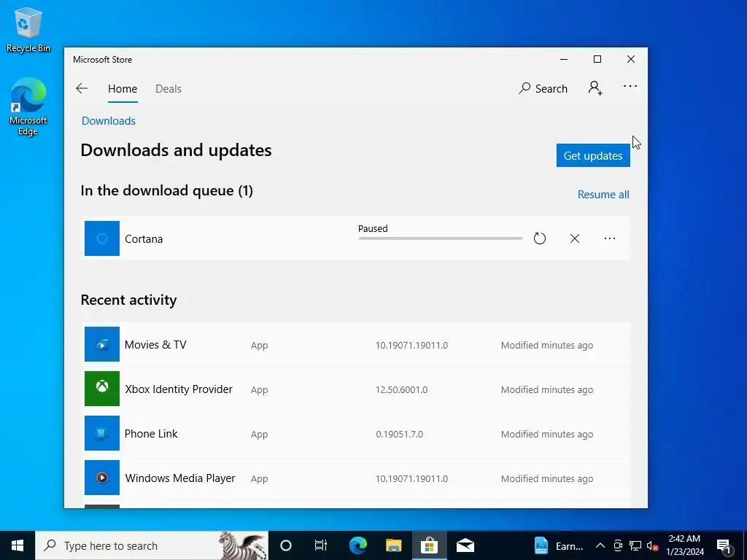Open the Phone Link entry

coord(356,434)
